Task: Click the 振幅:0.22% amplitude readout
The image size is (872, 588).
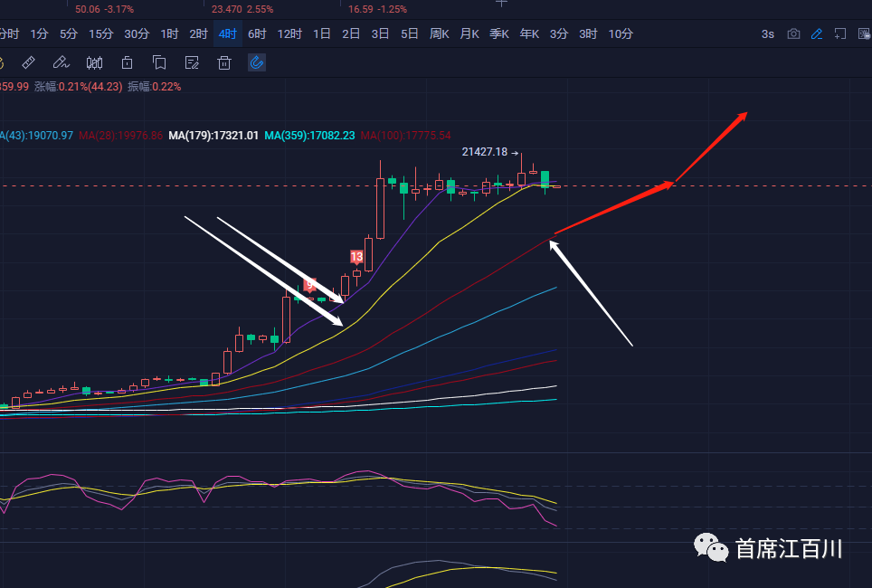Action: tap(154, 86)
